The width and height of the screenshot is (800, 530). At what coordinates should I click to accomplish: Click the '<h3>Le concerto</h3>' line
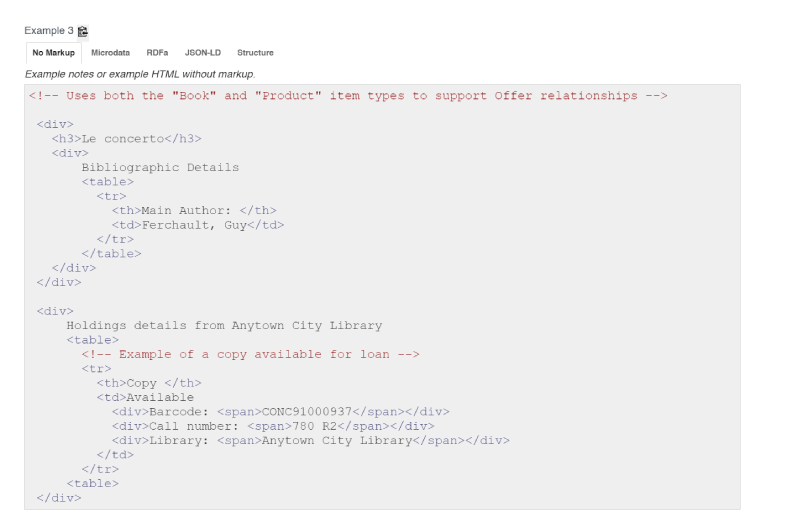127,139
